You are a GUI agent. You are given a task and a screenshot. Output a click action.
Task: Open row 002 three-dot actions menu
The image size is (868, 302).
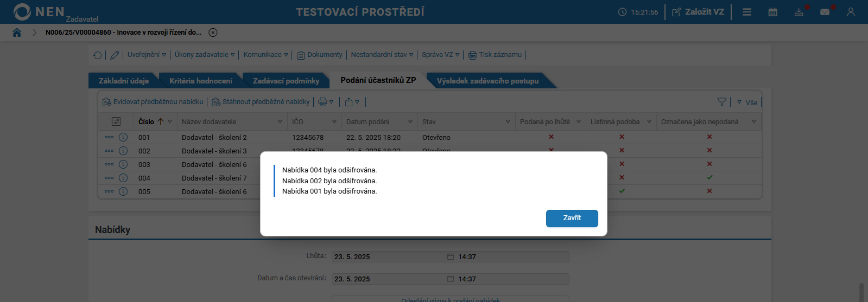(x=109, y=151)
